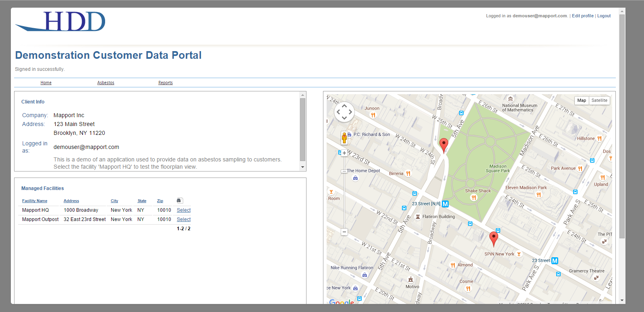The image size is (644, 312).
Task: Click the Motivo landmark icon
Action: [411, 279]
